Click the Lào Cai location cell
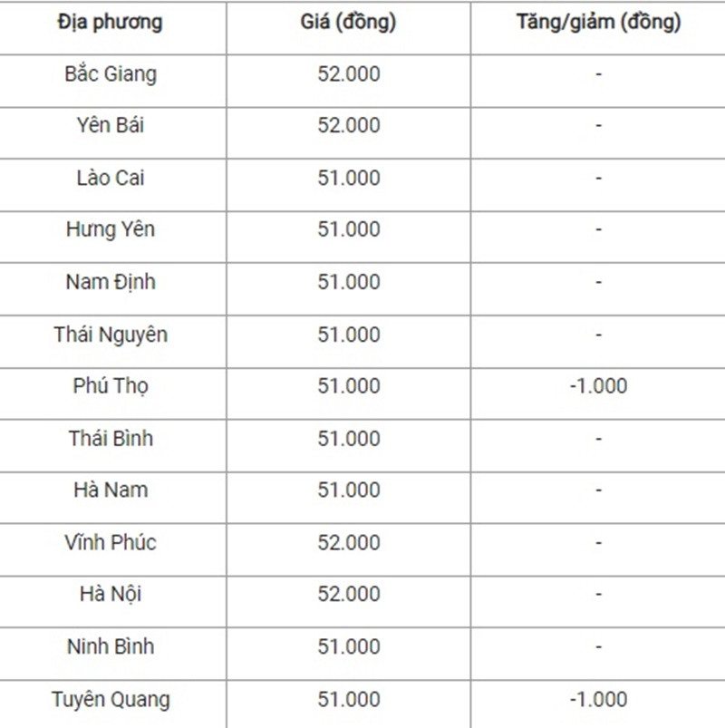 point(111,178)
